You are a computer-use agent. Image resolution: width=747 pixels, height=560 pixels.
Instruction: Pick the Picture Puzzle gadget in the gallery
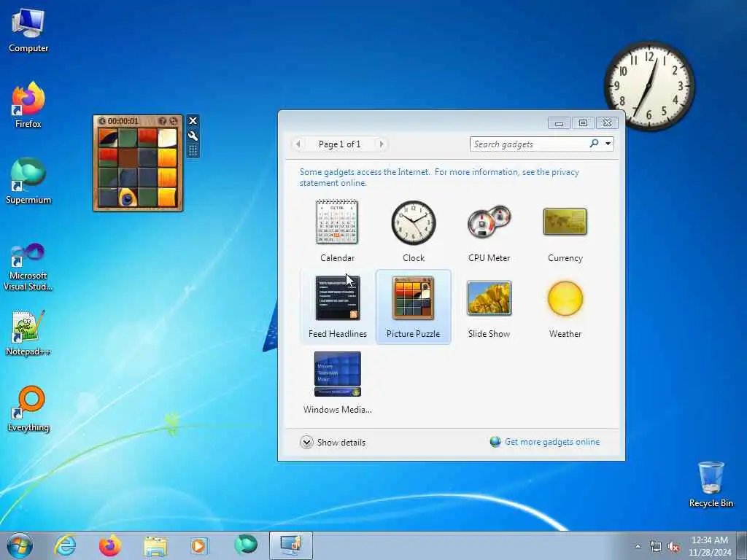[x=413, y=307]
